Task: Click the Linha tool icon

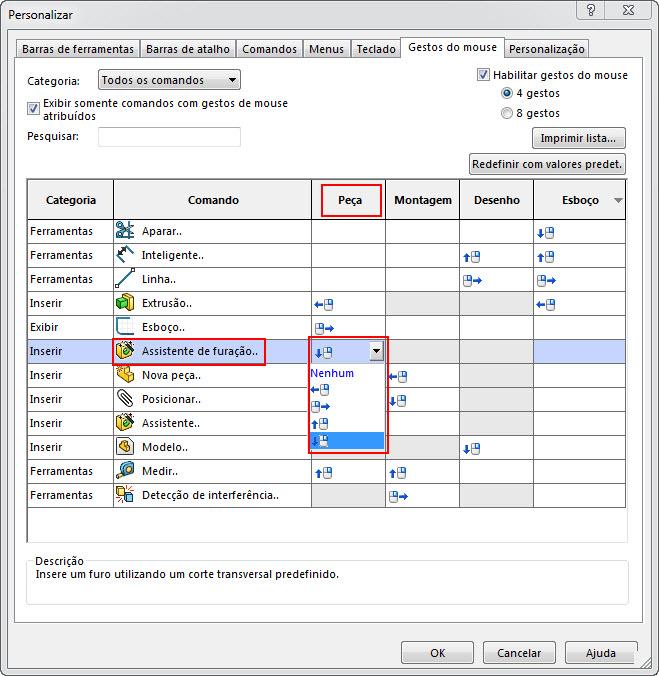Action: 125,279
